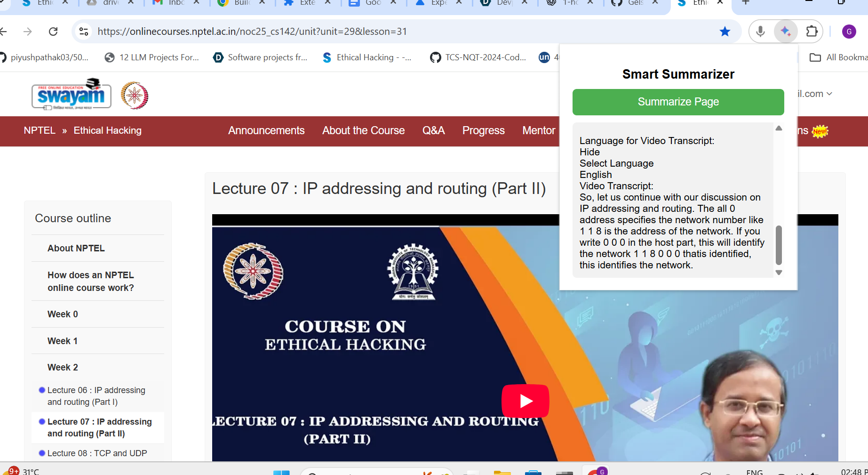Play the lecture video with the red YouTube button
The height and width of the screenshot is (475, 868).
pos(526,401)
